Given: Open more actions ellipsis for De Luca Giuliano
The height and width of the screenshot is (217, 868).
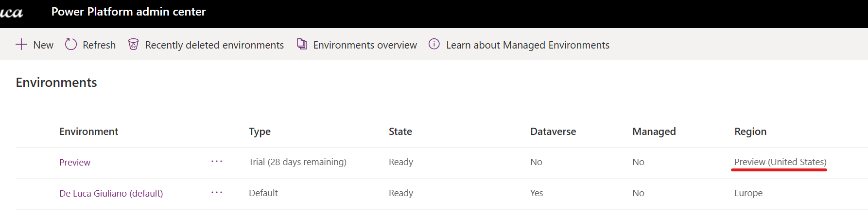Looking at the screenshot, I should (217, 193).
